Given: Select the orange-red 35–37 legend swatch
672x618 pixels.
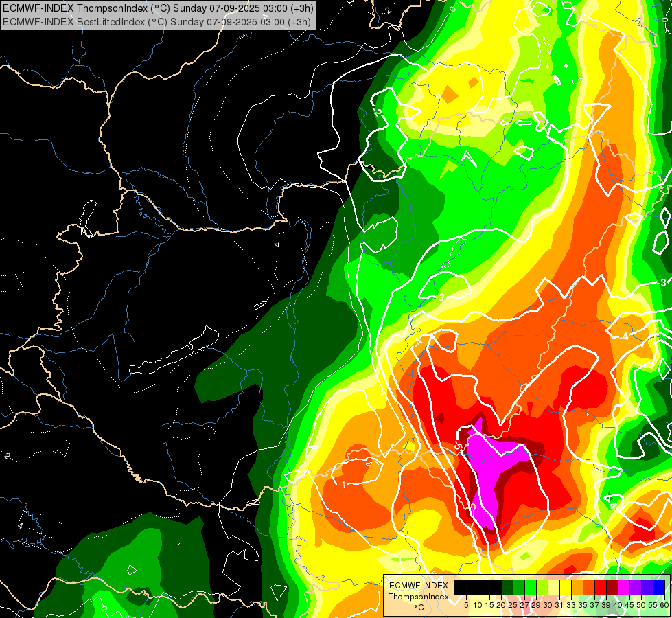Looking at the screenshot, I should pos(589,587).
